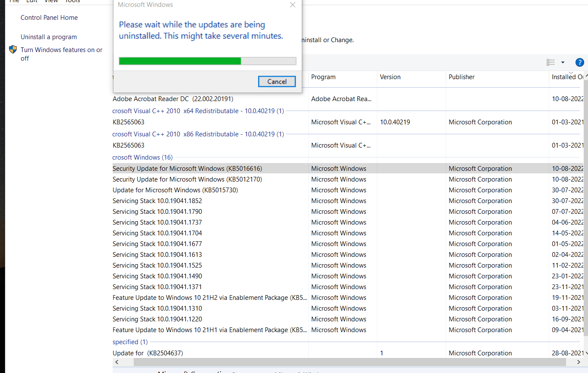This screenshot has width=588, height=373.
Task: Go to Control Panel Home
Action: 49,17
